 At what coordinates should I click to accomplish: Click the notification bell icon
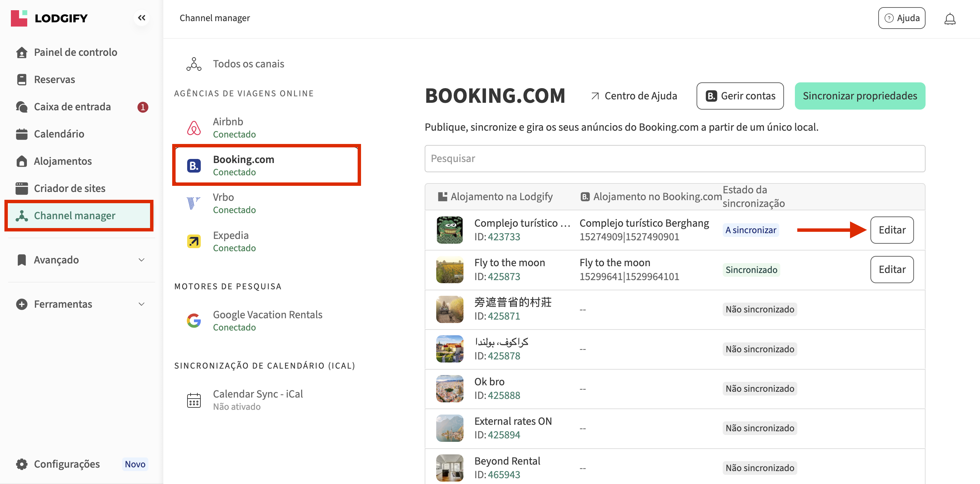950,19
